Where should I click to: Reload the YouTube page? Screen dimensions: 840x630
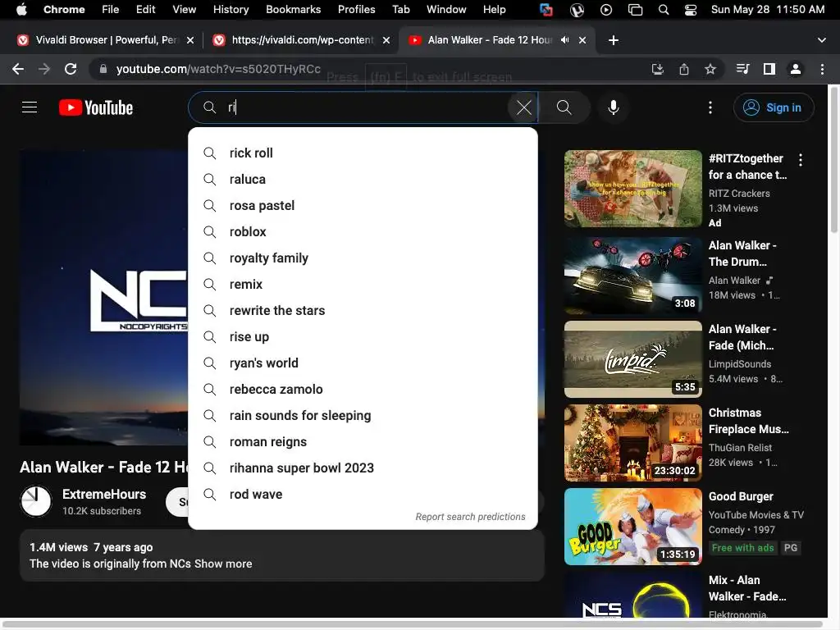pos(71,69)
